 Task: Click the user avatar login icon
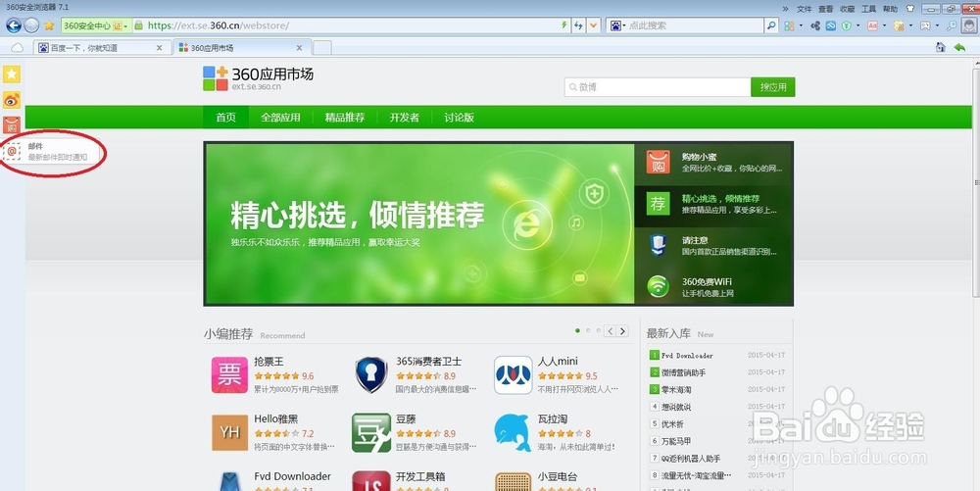[969, 25]
